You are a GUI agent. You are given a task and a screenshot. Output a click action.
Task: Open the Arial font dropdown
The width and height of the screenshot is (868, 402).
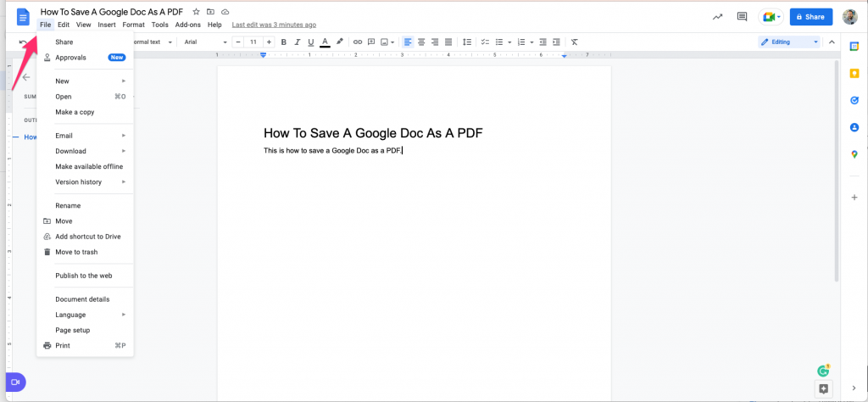click(205, 42)
